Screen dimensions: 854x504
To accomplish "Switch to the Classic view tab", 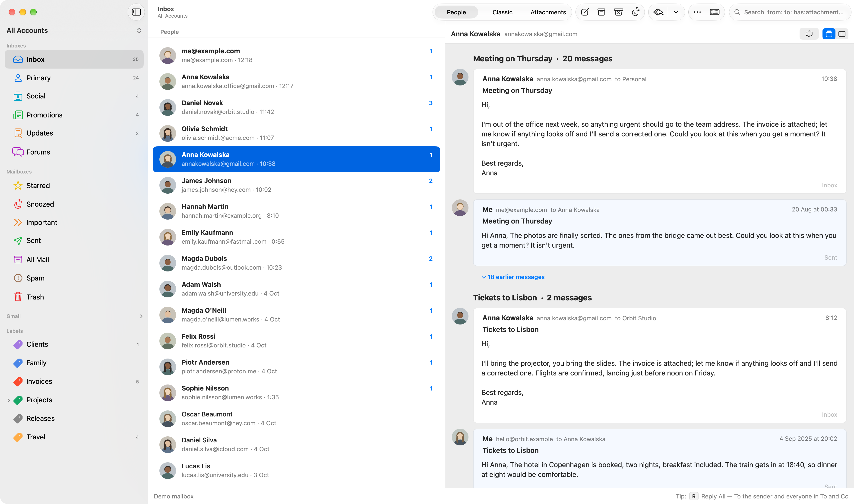I will [x=502, y=12].
